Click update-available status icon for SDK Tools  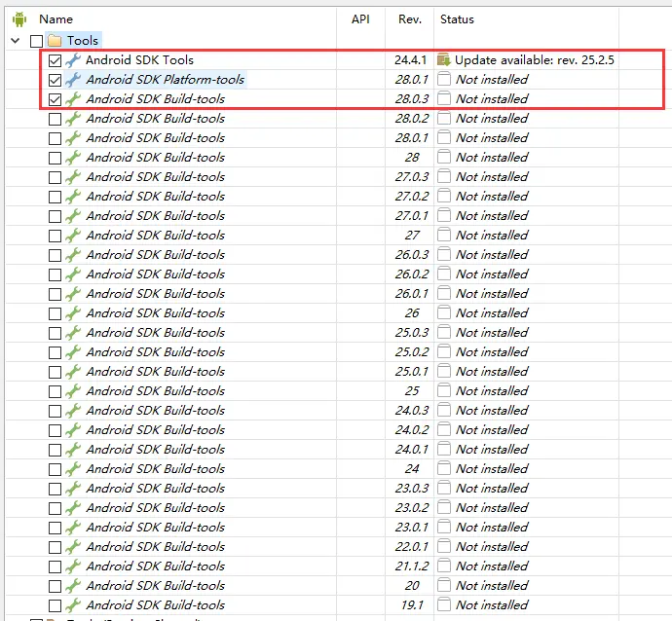click(x=444, y=60)
